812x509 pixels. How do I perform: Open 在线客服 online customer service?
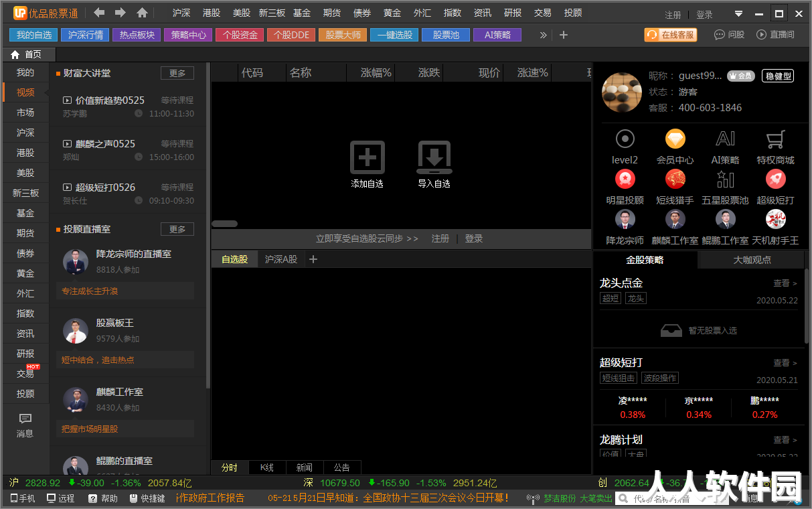[x=670, y=35]
